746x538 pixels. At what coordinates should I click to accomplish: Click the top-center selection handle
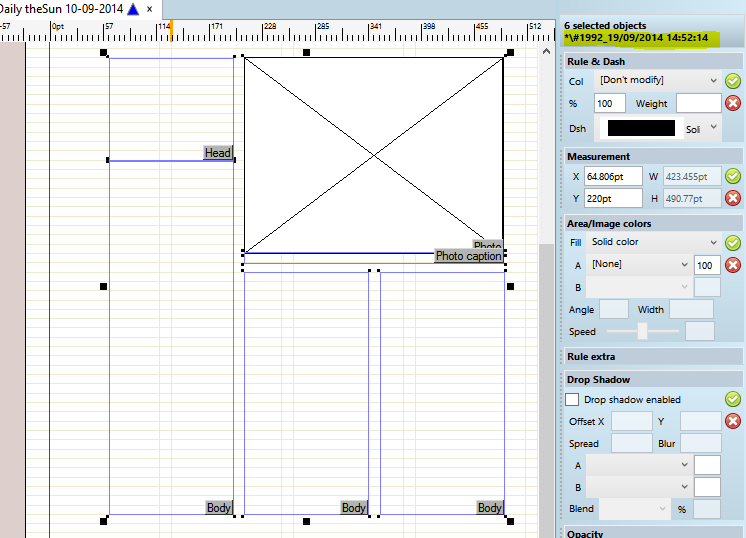[306, 52]
